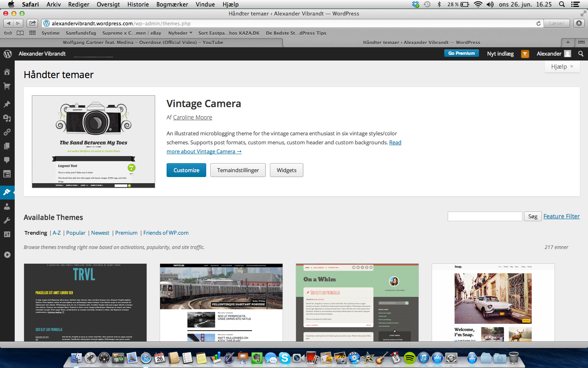Open Top Sites grid icon
588x368 pixels.
[32, 33]
